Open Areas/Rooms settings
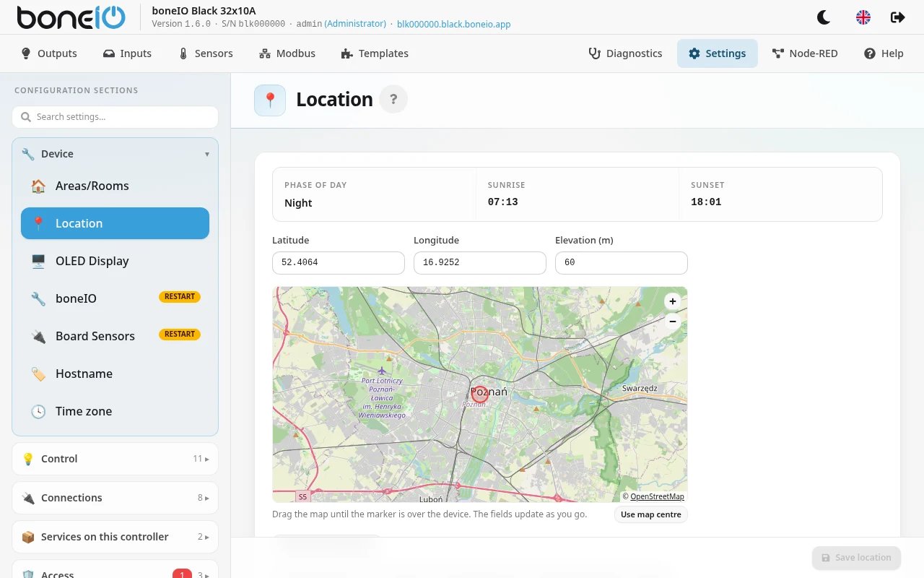 pyautogui.click(x=115, y=186)
